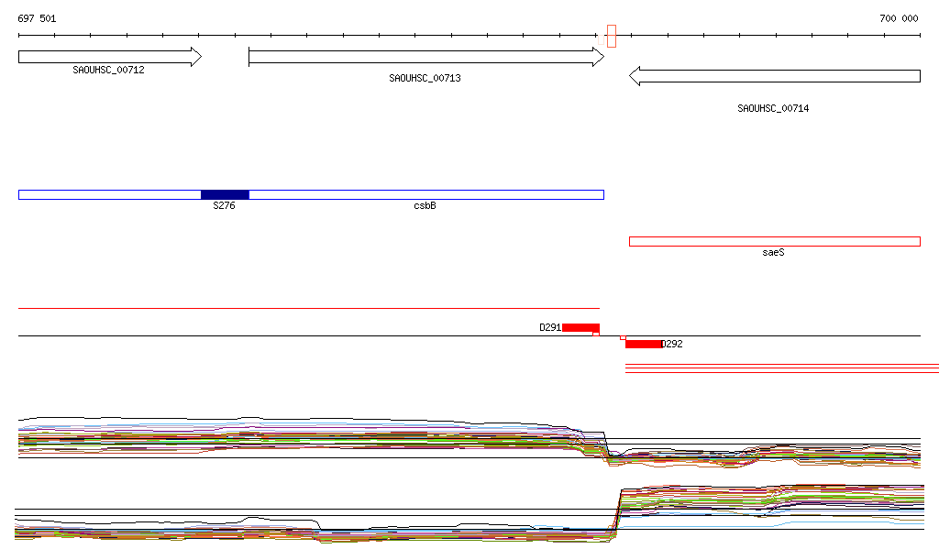Select the red saeS segment box

click(x=774, y=242)
